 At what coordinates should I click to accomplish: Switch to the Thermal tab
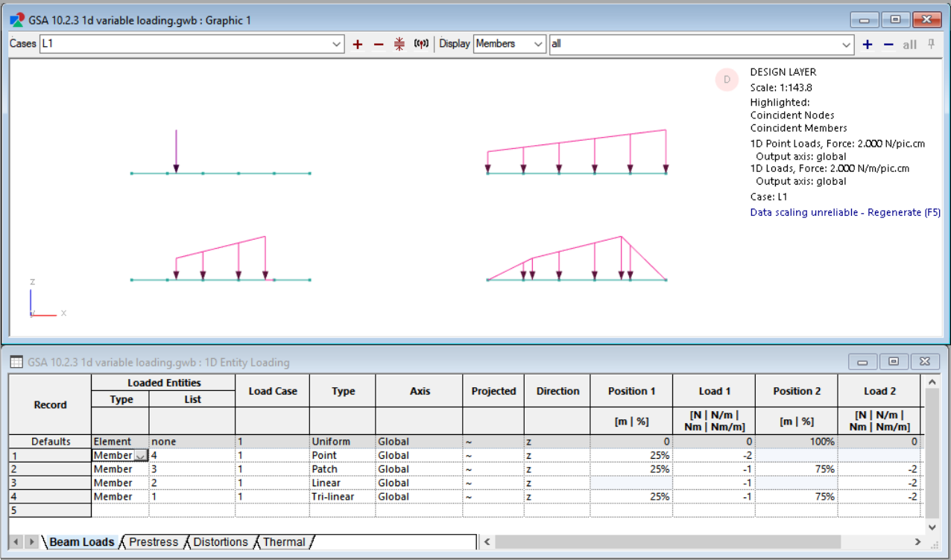pos(284,542)
